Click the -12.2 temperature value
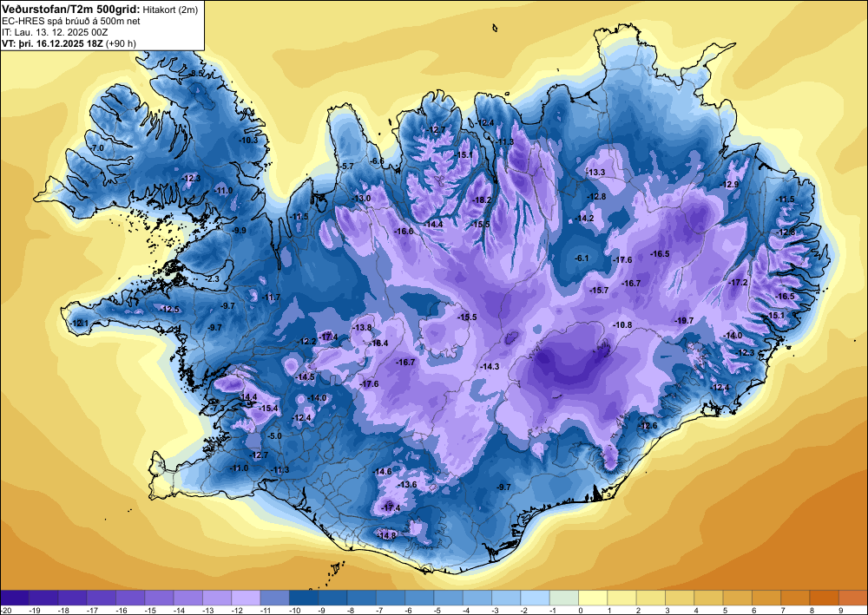 click(306, 341)
